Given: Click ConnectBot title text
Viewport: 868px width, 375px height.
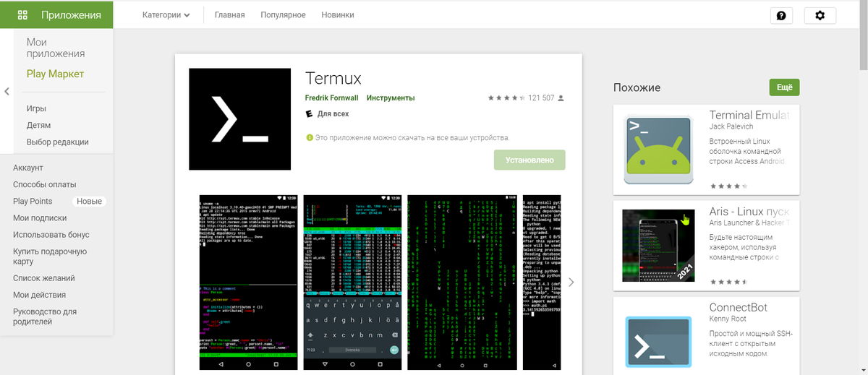Looking at the screenshot, I should [x=739, y=307].
